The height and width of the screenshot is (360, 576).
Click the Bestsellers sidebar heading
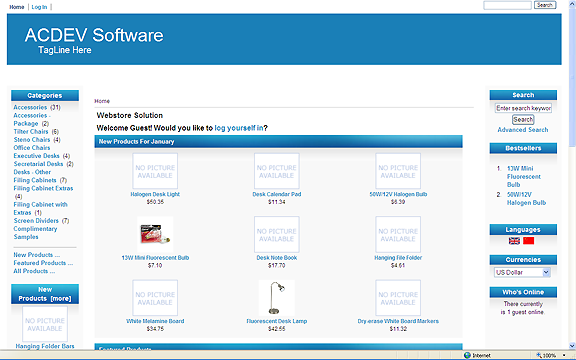click(x=523, y=148)
